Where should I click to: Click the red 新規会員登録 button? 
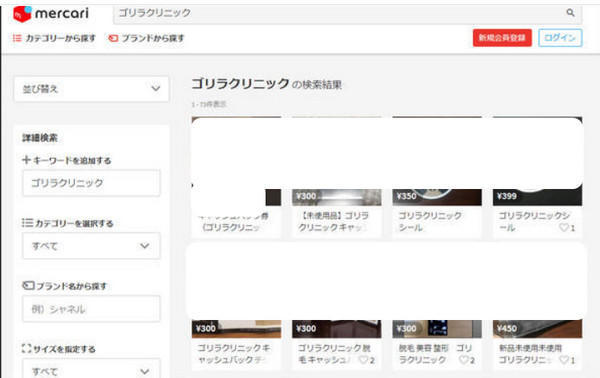point(502,38)
